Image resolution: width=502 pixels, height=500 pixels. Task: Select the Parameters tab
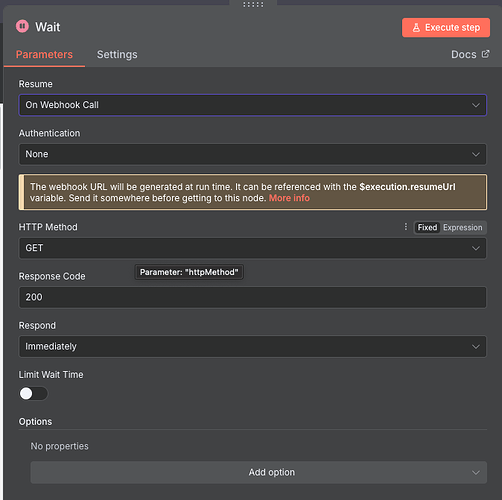pyautogui.click(x=44, y=54)
